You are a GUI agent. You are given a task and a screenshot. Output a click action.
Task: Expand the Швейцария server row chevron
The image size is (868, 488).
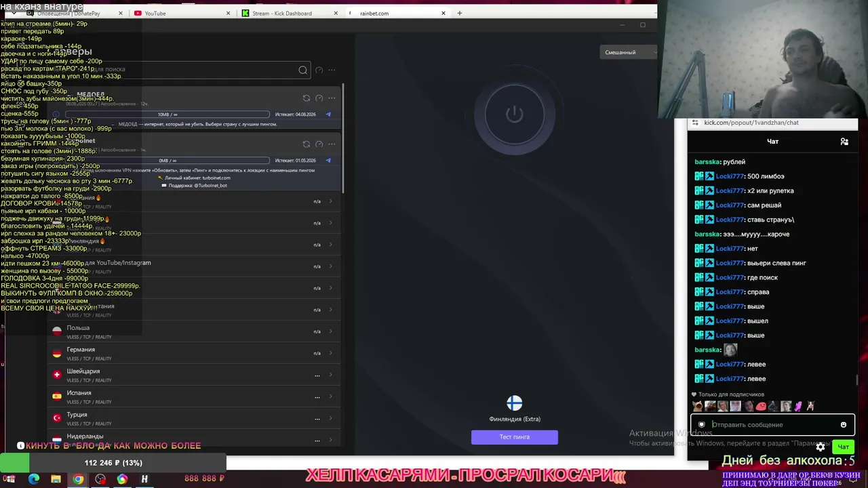click(331, 375)
